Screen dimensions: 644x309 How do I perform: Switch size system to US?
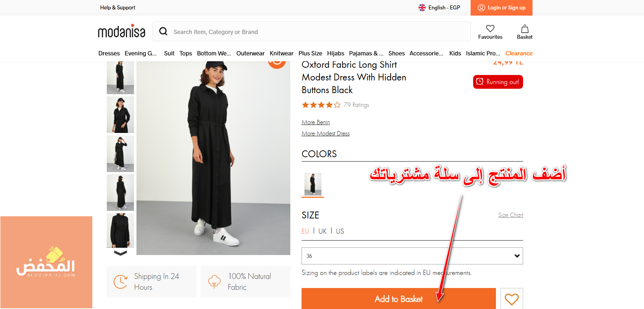340,231
